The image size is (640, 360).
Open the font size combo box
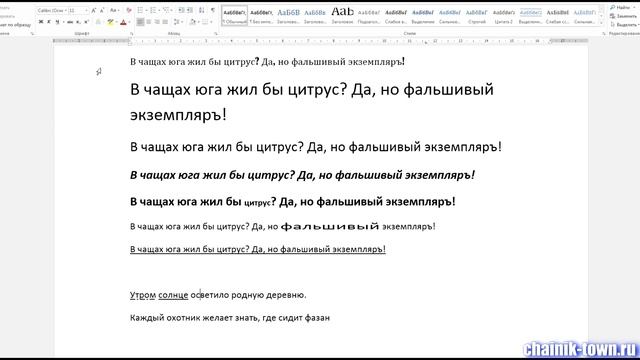point(78,10)
